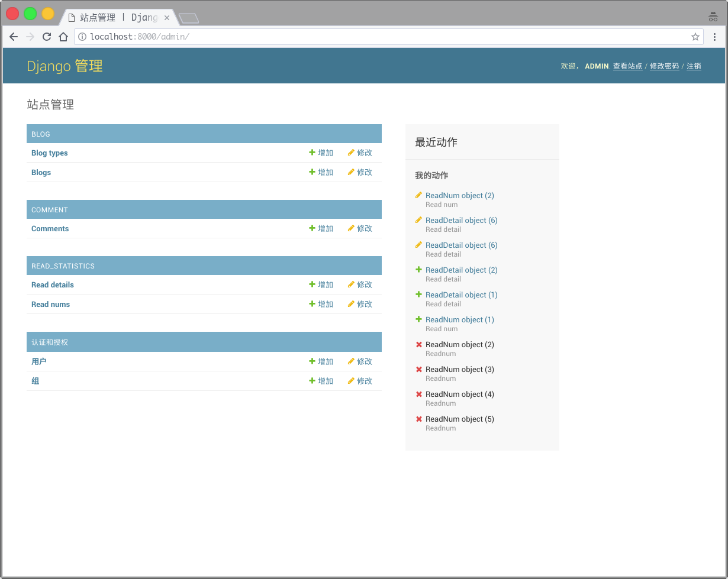Click the plus icon in Comments row

[312, 228]
